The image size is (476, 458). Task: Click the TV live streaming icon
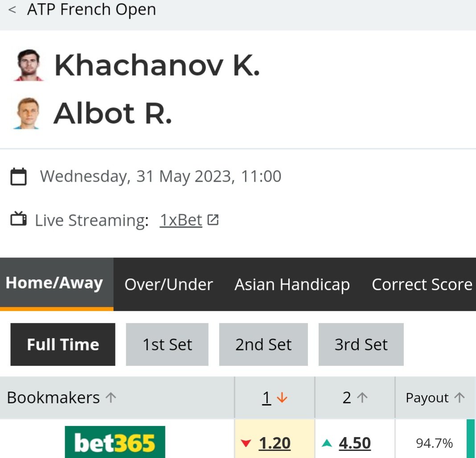click(x=19, y=220)
